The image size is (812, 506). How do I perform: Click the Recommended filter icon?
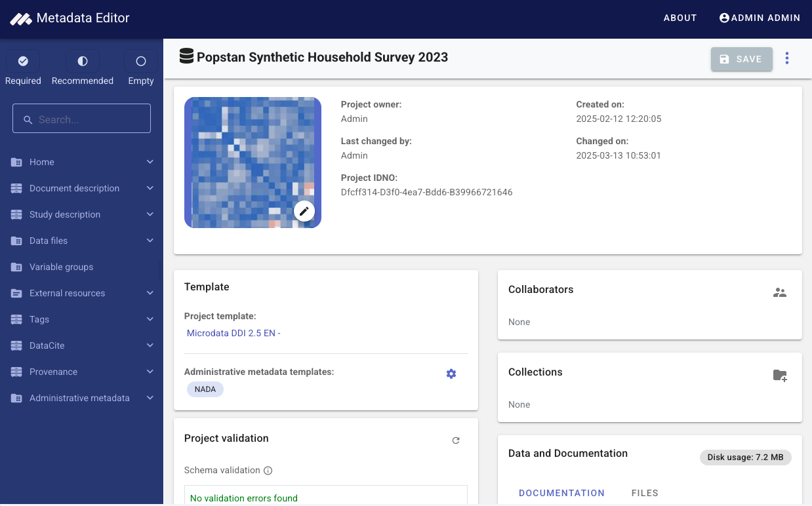82,60
